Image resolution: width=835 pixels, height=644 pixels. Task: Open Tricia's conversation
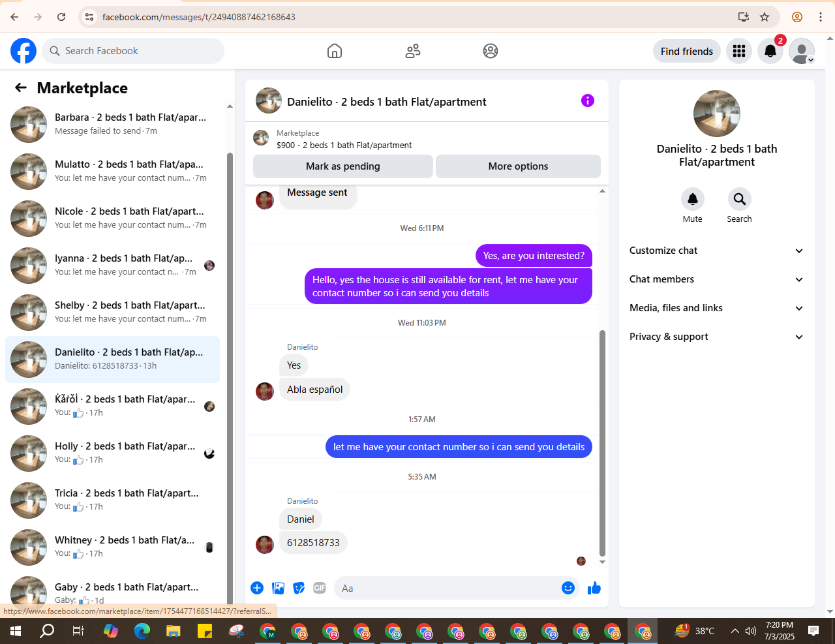[112, 500]
